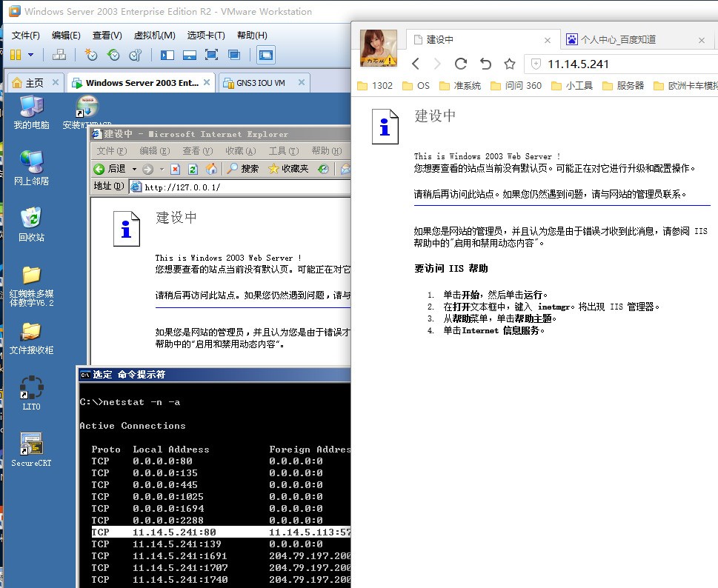Open the 安装WINRAR desktop shortcut

(x=87, y=113)
